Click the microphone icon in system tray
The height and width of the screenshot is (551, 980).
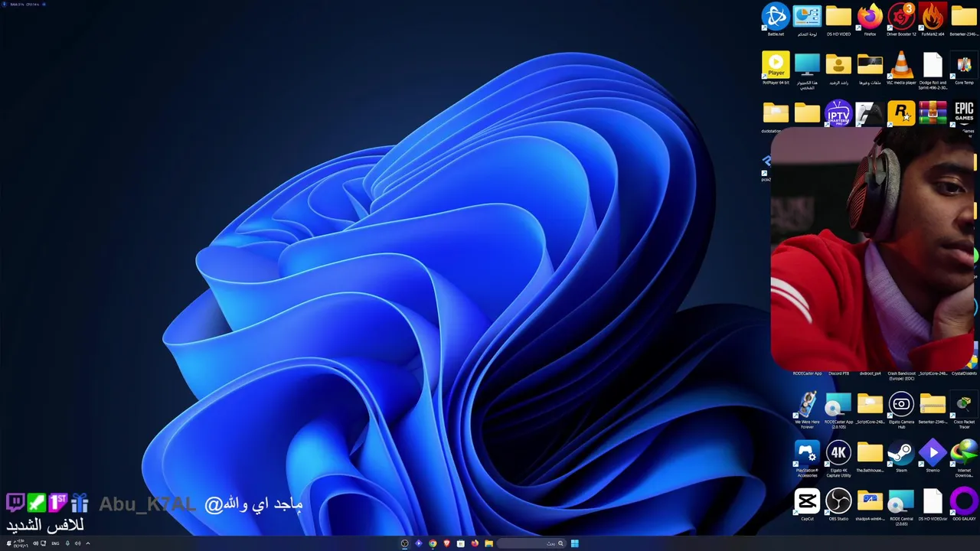pyautogui.click(x=67, y=543)
